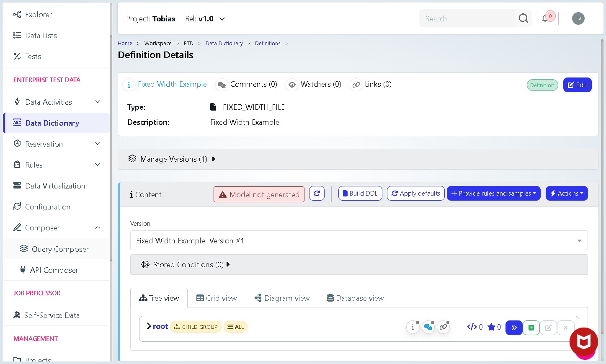Expand the Reservation submenu

coord(56,144)
